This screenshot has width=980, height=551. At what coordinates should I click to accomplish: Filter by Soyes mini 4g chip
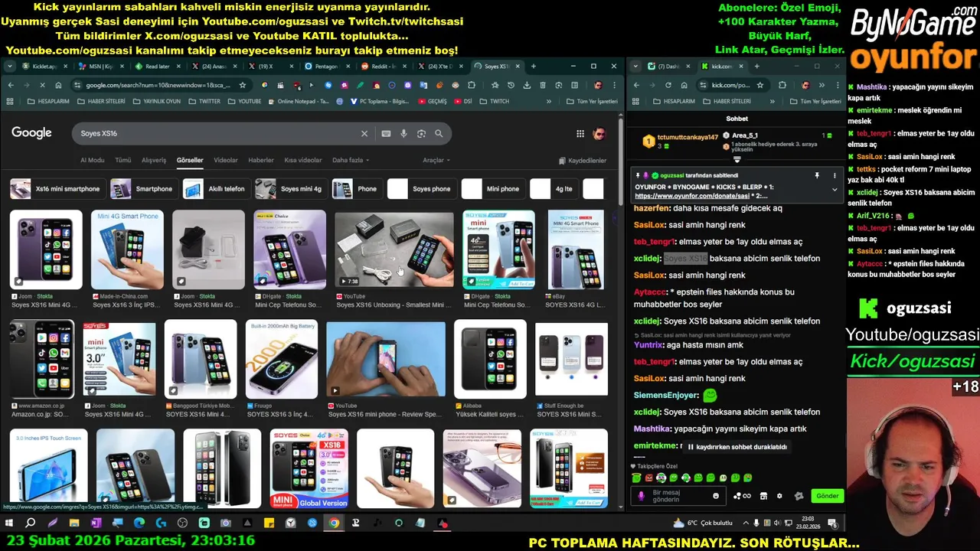pyautogui.click(x=291, y=189)
